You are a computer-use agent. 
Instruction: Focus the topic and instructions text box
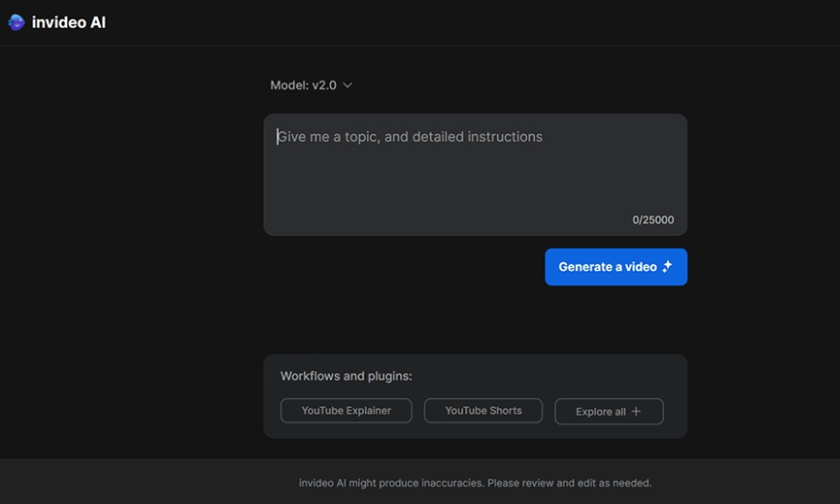tap(475, 175)
